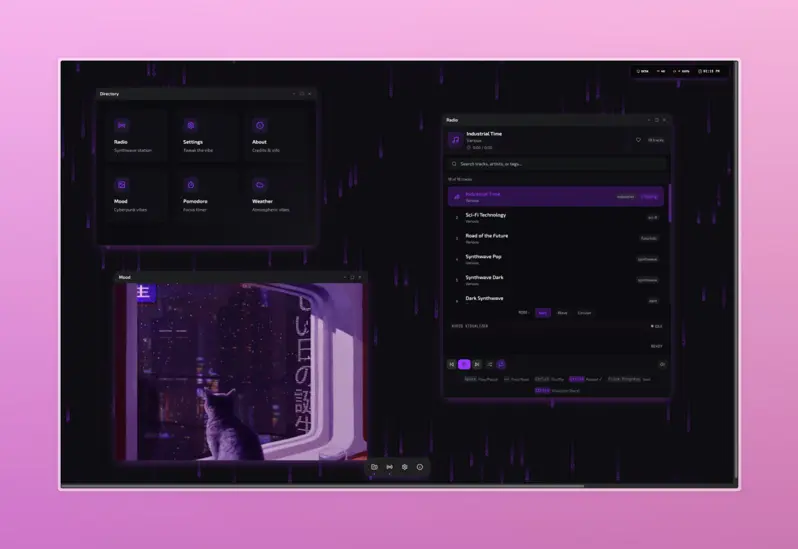Select the Dark Synthwave track
Screen dimensions: 798x549
click(x=556, y=300)
